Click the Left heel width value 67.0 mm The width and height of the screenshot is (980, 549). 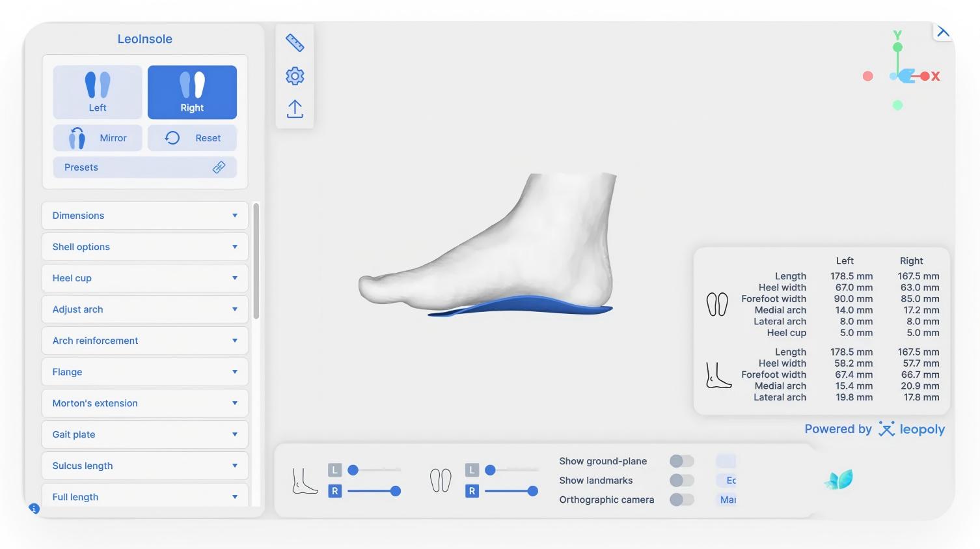(854, 287)
